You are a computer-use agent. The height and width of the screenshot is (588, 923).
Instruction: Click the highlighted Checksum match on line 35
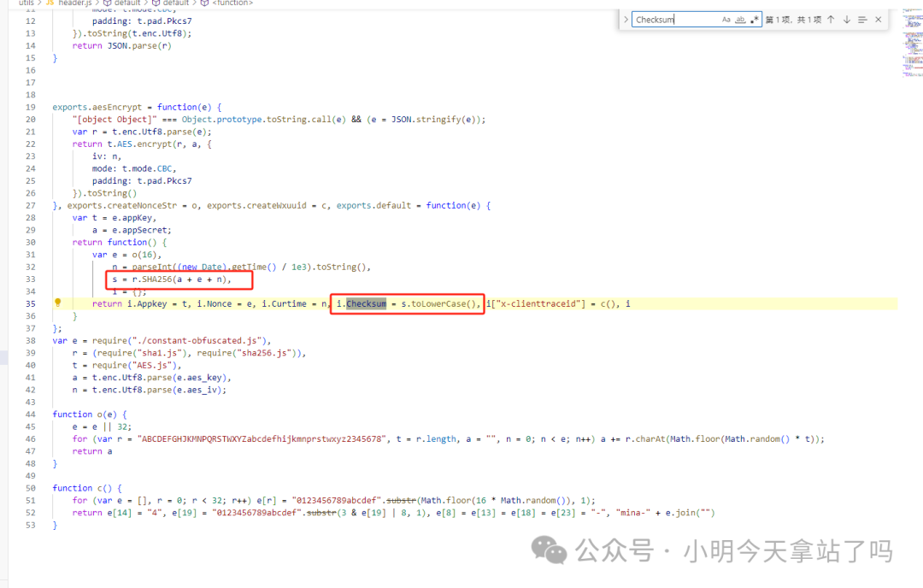click(366, 303)
